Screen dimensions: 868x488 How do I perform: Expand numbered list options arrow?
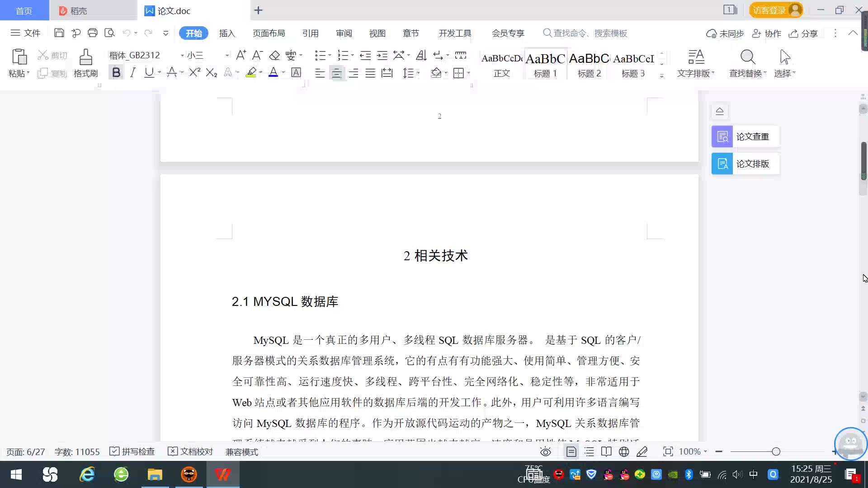point(352,55)
